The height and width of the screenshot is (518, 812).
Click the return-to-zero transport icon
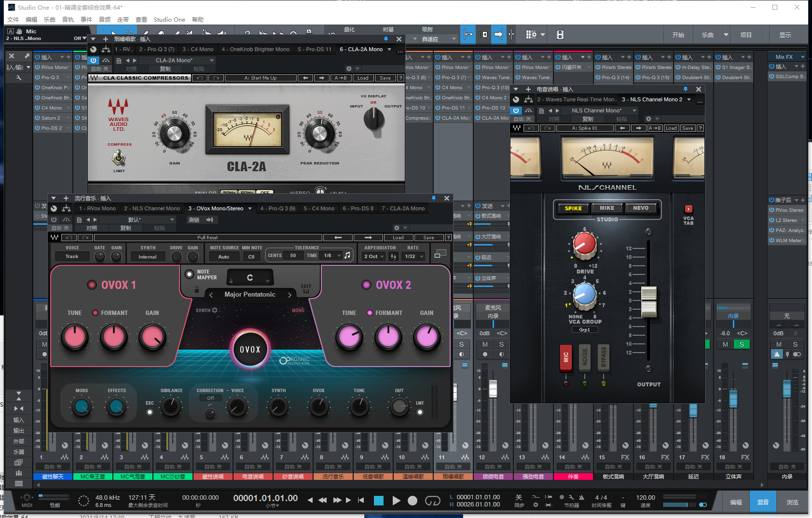[361, 500]
